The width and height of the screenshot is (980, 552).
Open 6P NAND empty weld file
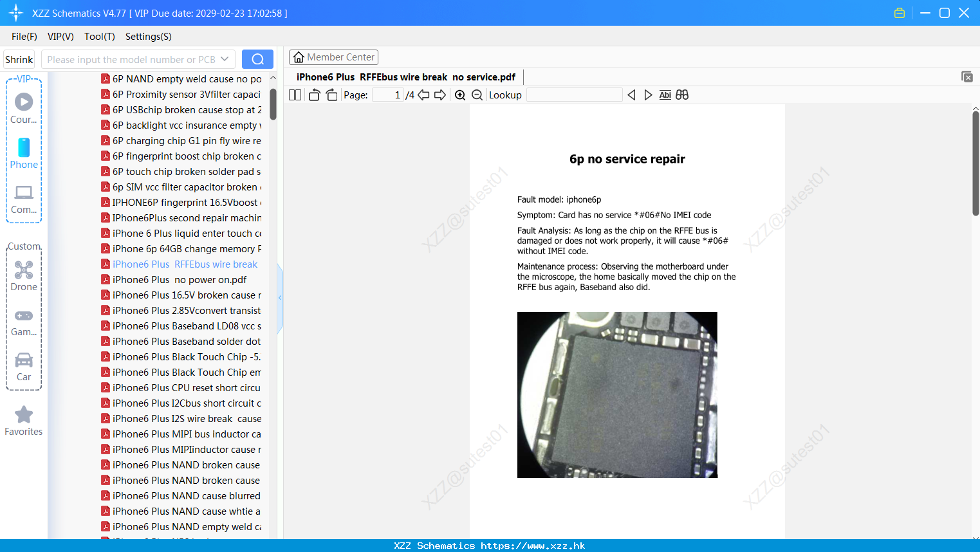[181, 78]
